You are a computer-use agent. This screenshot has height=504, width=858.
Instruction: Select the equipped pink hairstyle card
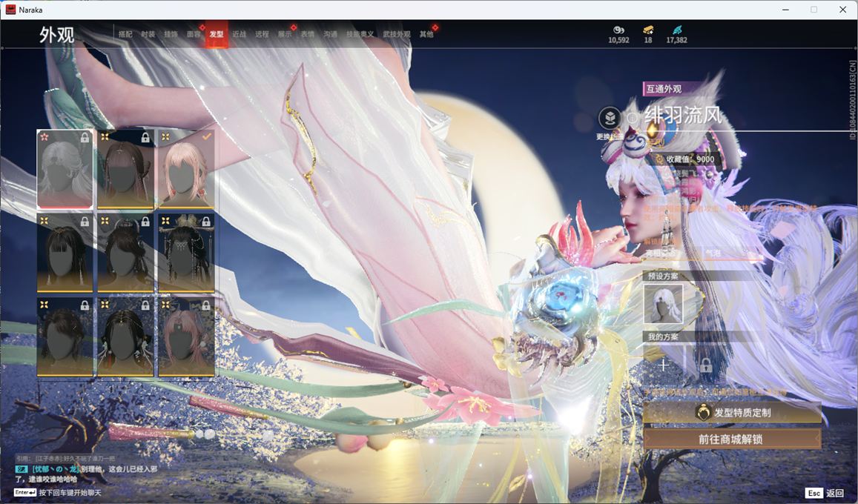[186, 169]
